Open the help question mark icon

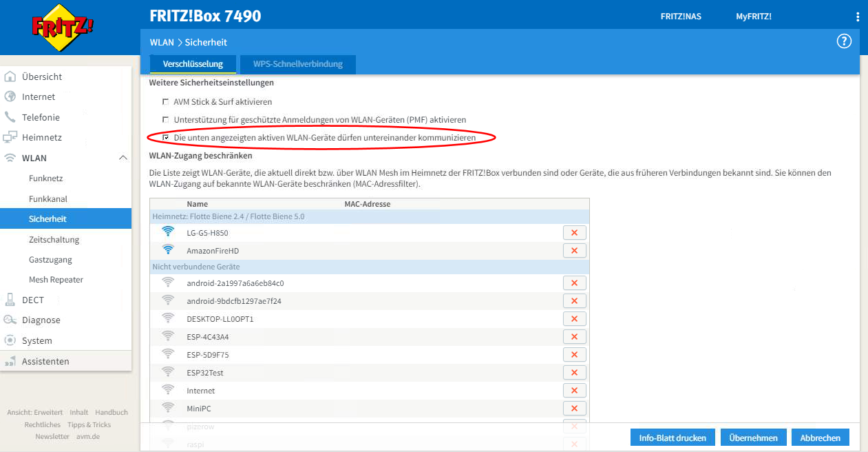click(x=844, y=41)
